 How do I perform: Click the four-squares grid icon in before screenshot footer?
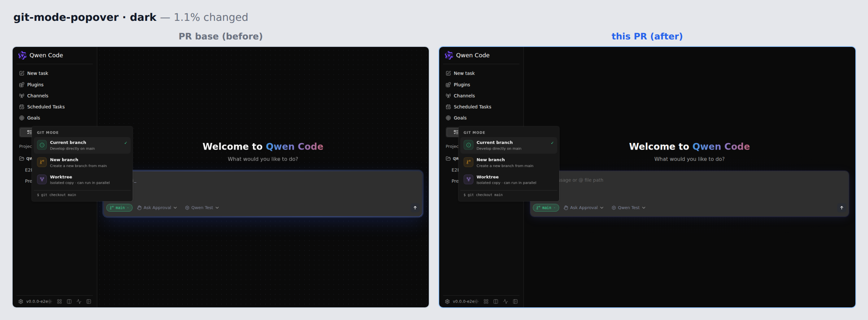tap(59, 301)
